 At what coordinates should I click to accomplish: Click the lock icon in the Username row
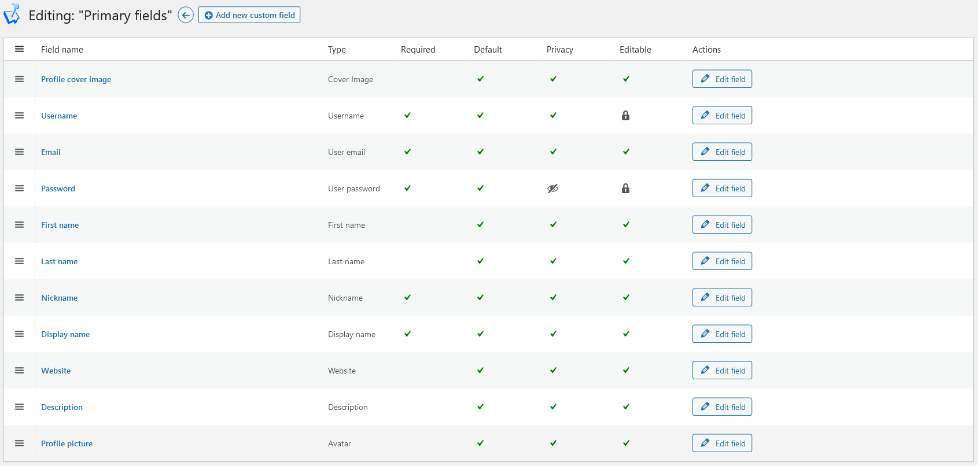tap(625, 116)
